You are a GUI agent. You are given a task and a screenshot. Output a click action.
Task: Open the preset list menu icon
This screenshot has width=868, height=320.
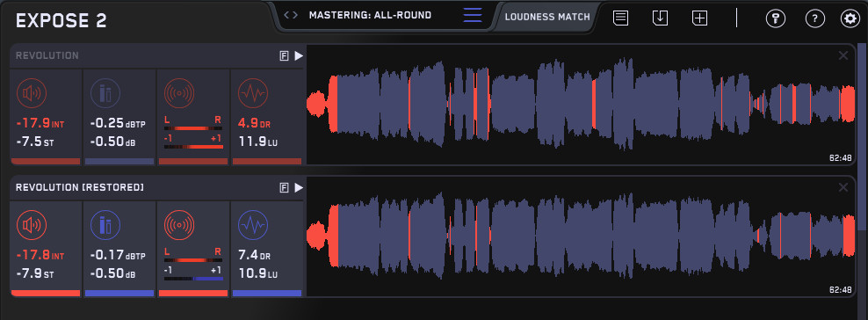pos(472,16)
